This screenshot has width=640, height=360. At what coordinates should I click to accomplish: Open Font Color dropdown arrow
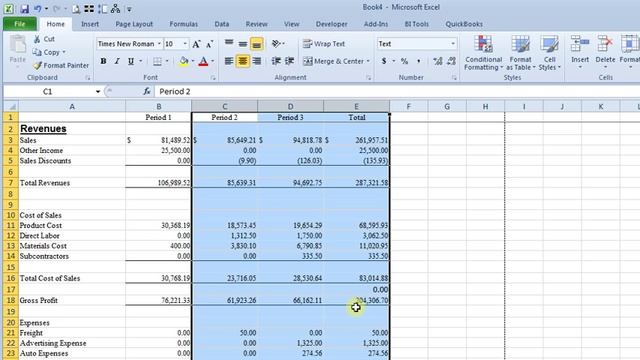click(x=212, y=61)
